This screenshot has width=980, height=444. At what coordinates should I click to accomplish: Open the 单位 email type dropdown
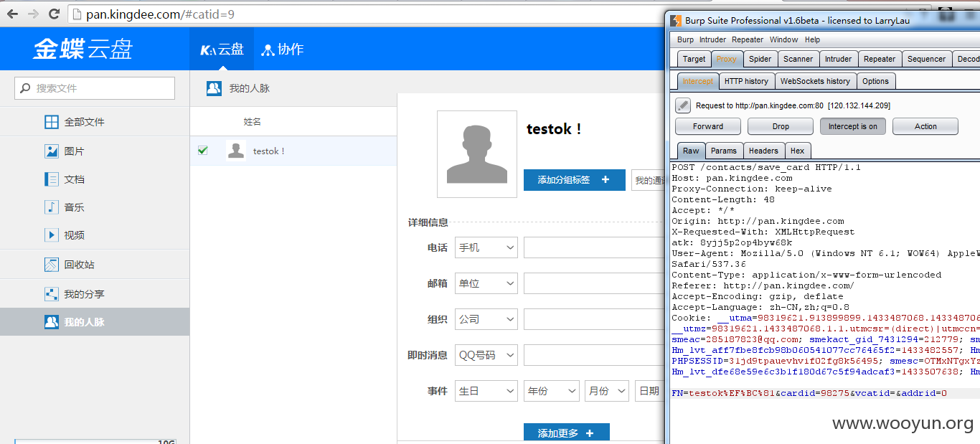[486, 283]
